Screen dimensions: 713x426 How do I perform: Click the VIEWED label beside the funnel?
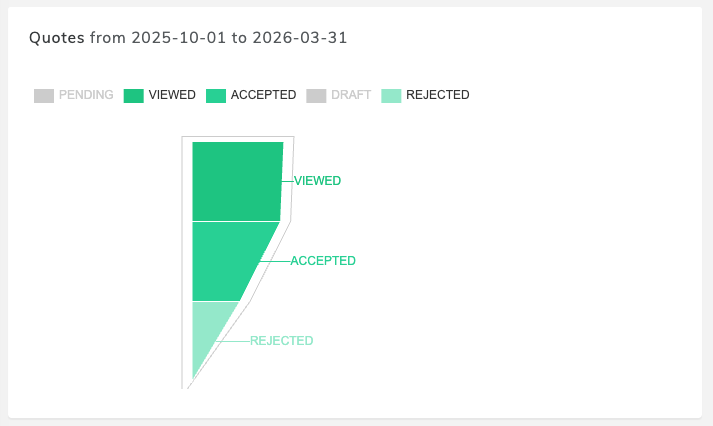pos(317,181)
